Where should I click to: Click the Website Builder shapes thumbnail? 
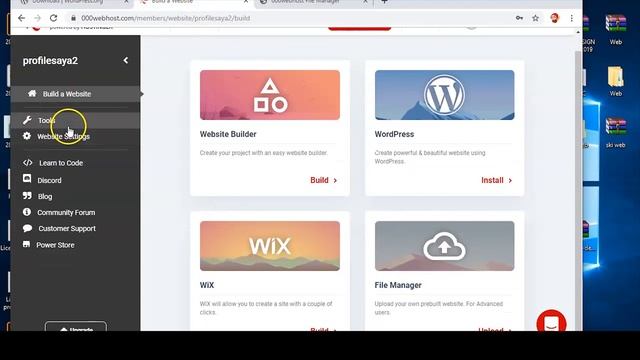tap(270, 95)
